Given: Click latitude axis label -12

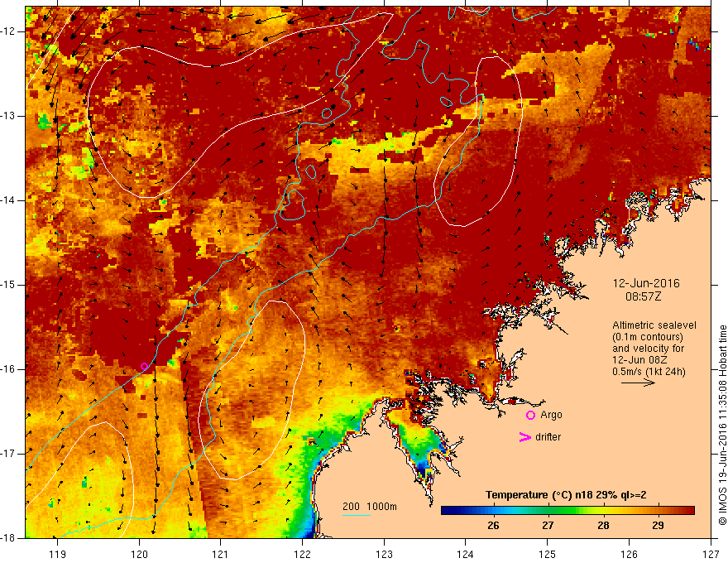Looking at the screenshot, I should (8, 31).
